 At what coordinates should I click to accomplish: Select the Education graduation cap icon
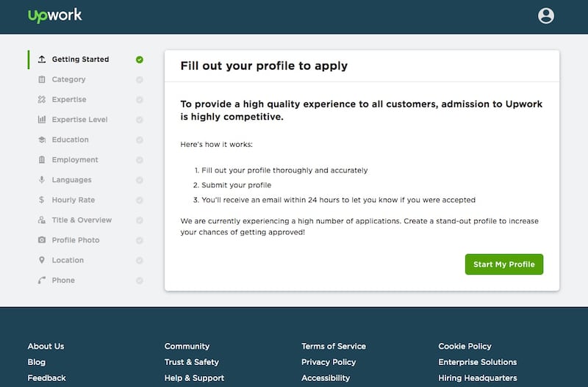coord(42,140)
